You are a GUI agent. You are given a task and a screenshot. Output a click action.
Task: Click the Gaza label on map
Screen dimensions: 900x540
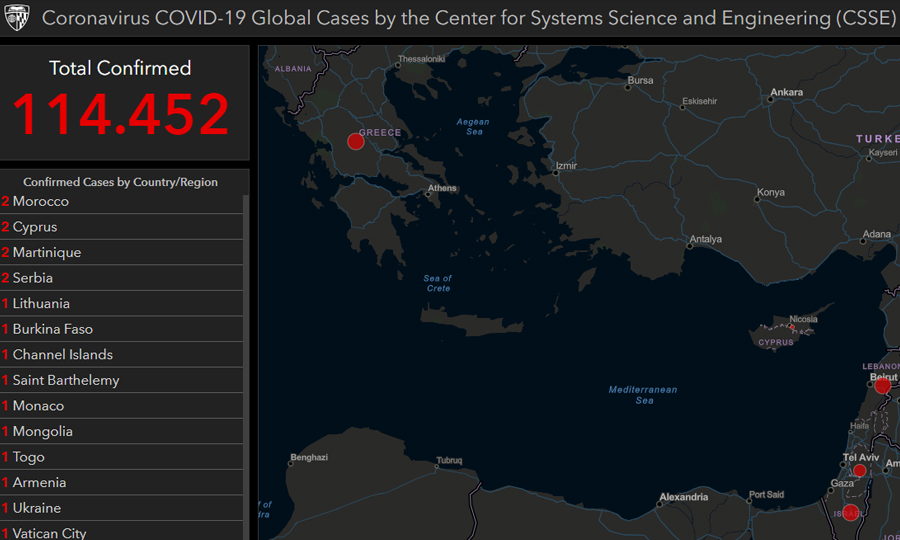point(842,483)
